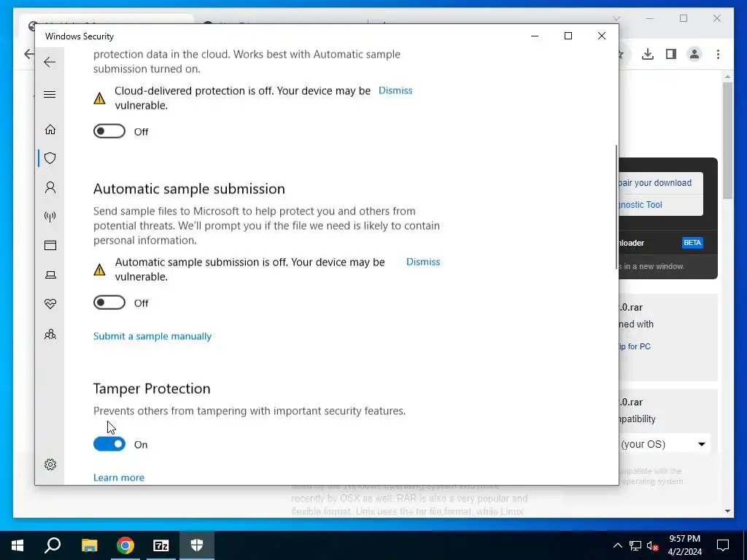Open Device performance & health heart icon
This screenshot has height=560, width=747.
tap(50, 304)
